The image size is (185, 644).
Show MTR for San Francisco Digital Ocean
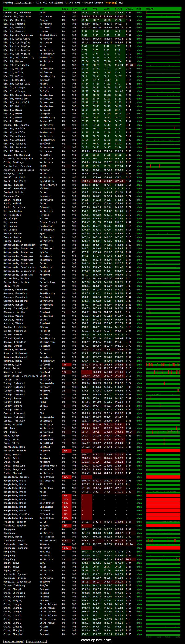139,35
